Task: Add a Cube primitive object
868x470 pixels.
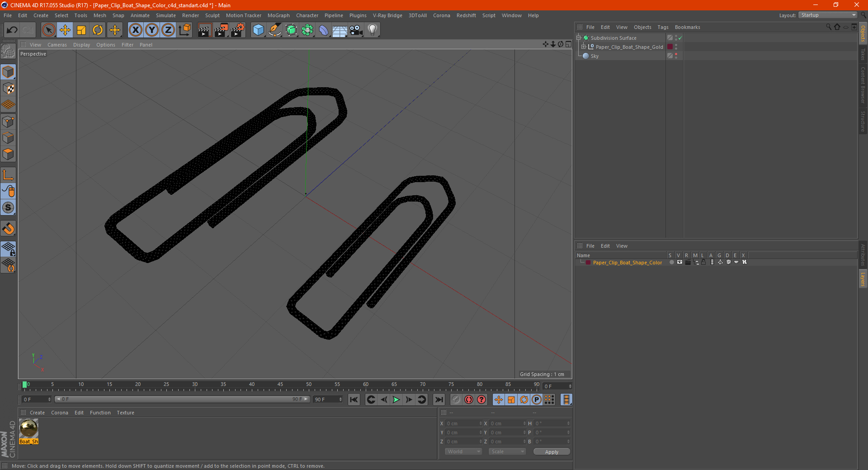Action: [x=258, y=30]
